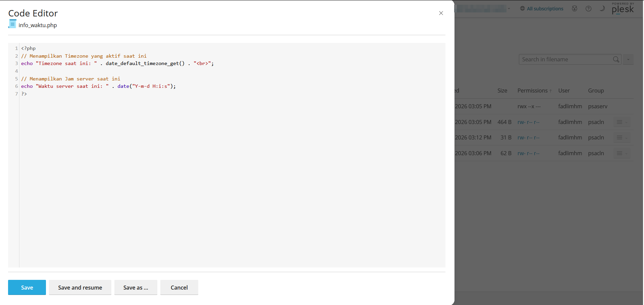Click the file type icon beside info_waktu.php
Screen dimensions: 644x305
[12, 24]
